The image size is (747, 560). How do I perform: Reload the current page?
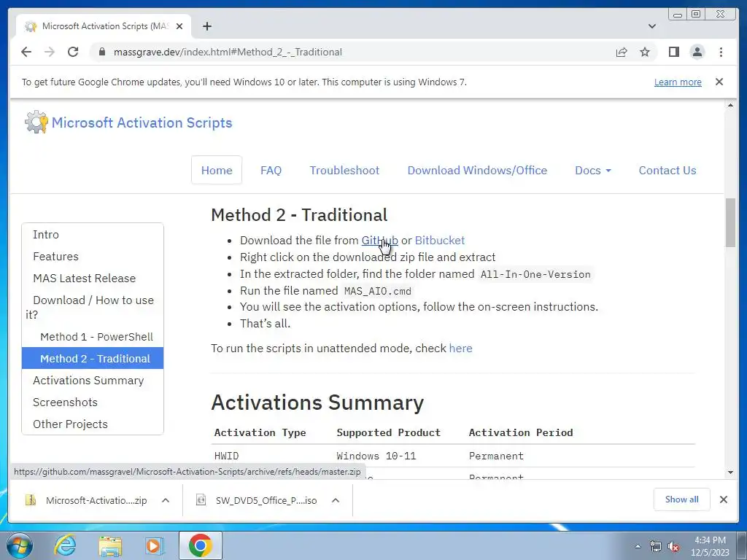(73, 52)
